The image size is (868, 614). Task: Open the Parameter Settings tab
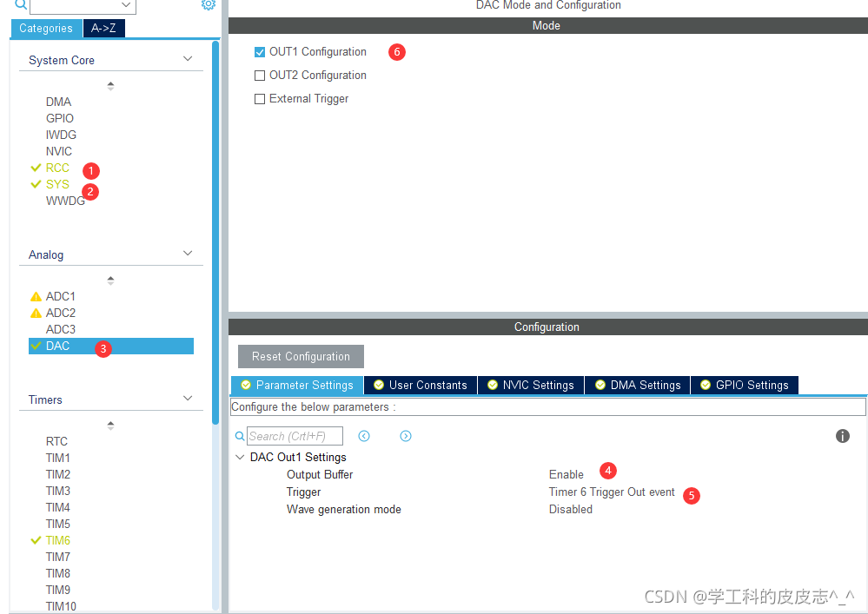tap(297, 385)
